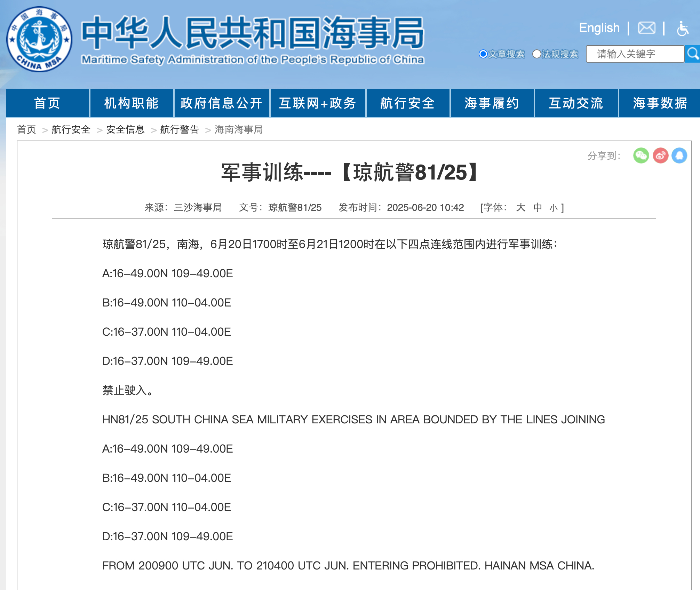The image size is (700, 590).
Task: Share article via WeChat icon
Action: pos(641,156)
